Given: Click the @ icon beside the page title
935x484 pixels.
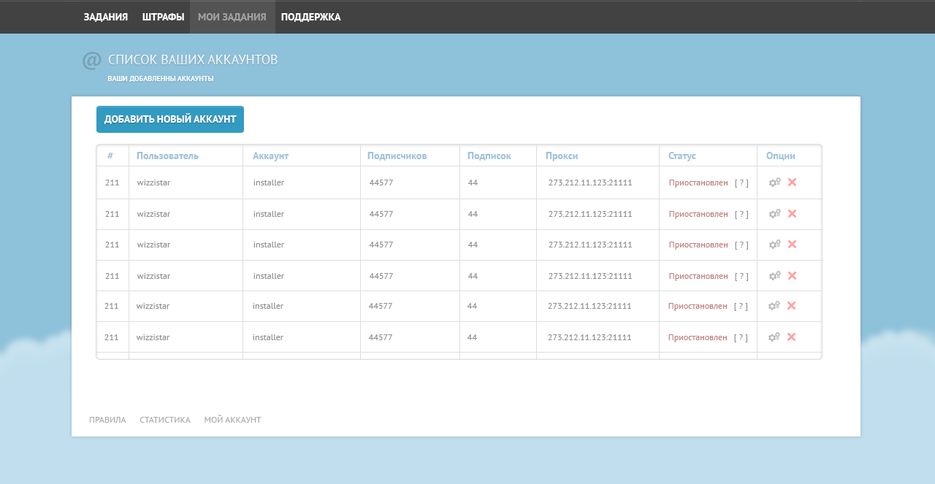Looking at the screenshot, I should [x=91, y=61].
